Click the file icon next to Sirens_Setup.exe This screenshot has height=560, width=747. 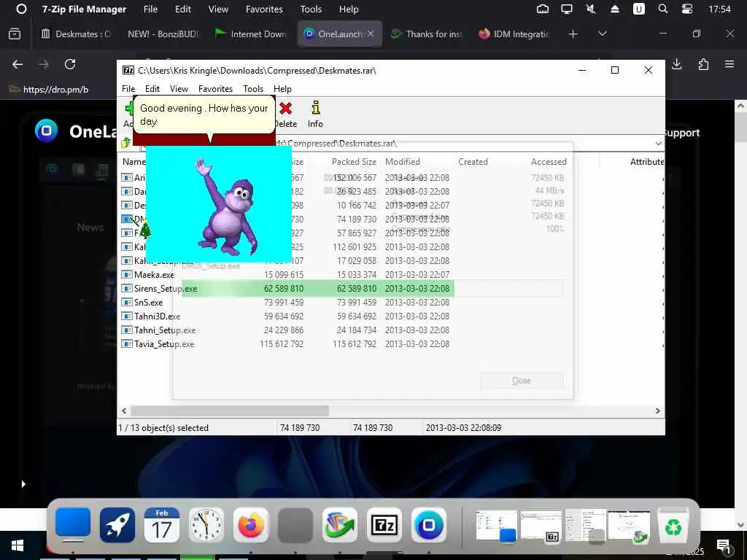click(x=126, y=289)
